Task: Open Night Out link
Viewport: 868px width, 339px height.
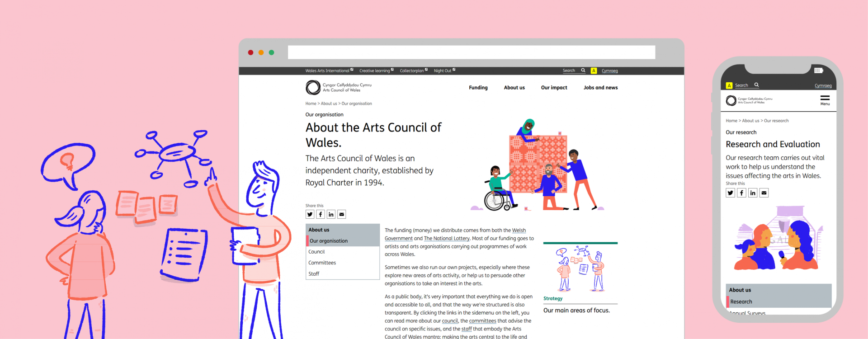Action: pos(442,71)
